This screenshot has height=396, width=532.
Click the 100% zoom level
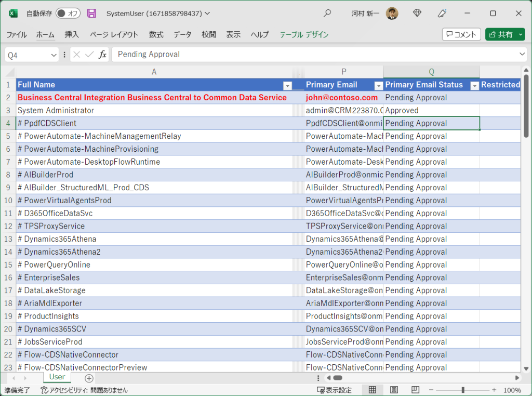[x=512, y=390]
